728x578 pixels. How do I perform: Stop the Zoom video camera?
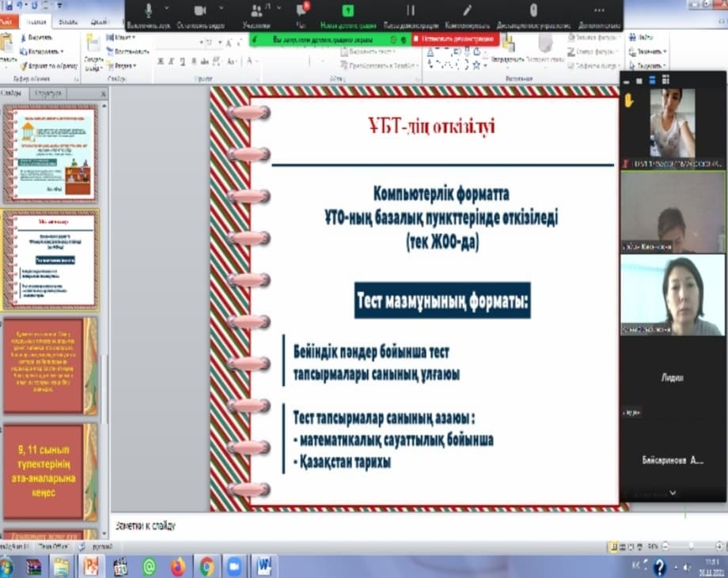200,16
